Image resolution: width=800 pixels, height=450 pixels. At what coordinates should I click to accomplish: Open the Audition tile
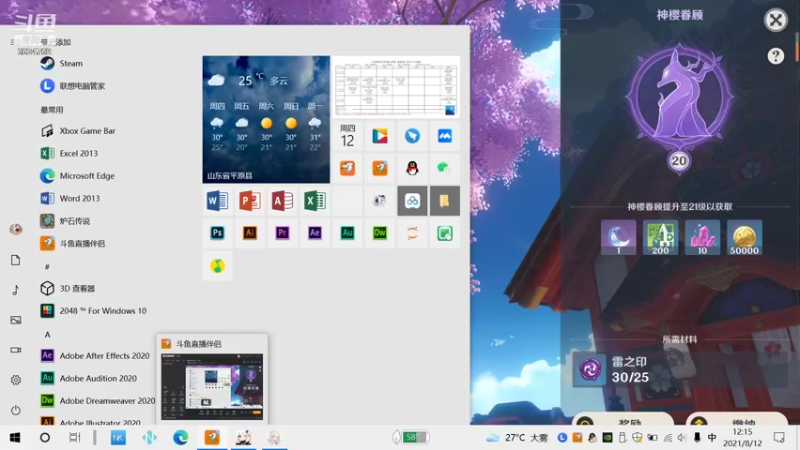[347, 233]
